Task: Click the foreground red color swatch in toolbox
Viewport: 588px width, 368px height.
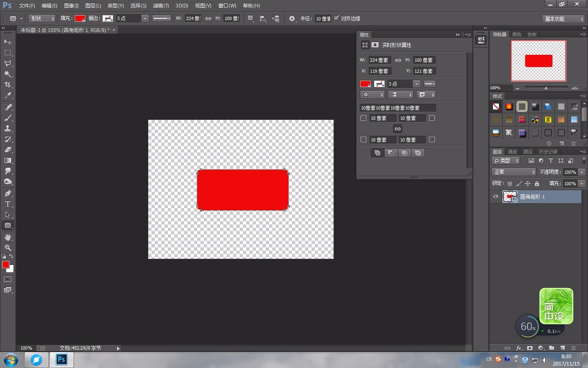Action: [x=6, y=265]
